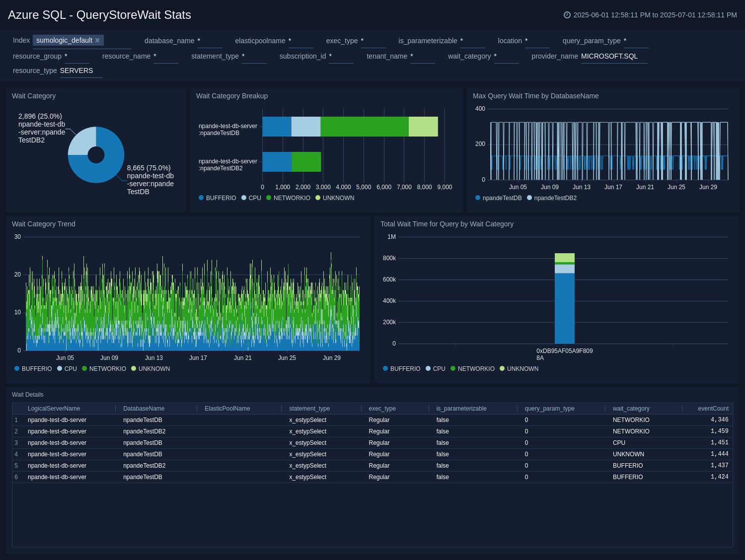
Task: Toggle npandeTestDB2 legend in Max Query Wait
Action: [552, 198]
